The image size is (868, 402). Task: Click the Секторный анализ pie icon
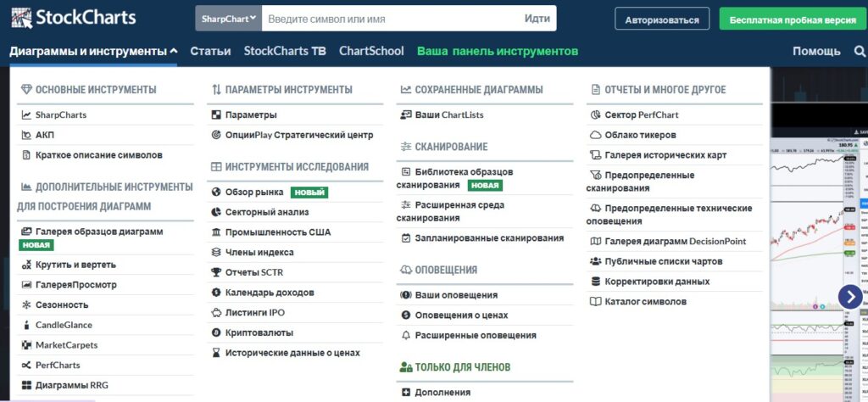click(216, 212)
